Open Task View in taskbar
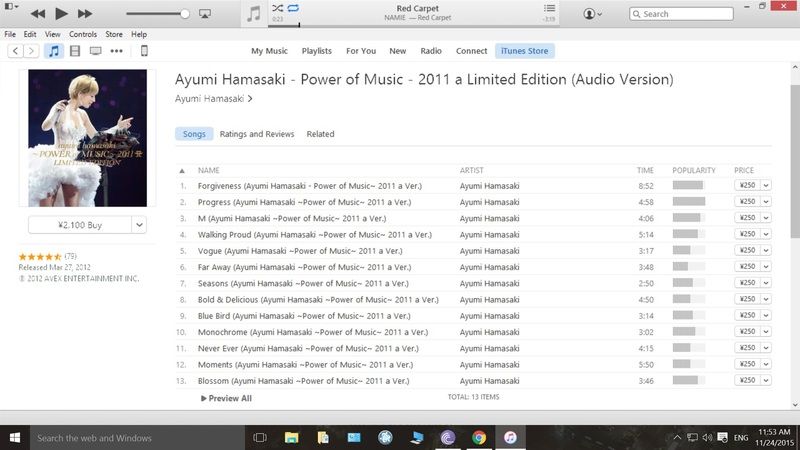 [x=260, y=438]
